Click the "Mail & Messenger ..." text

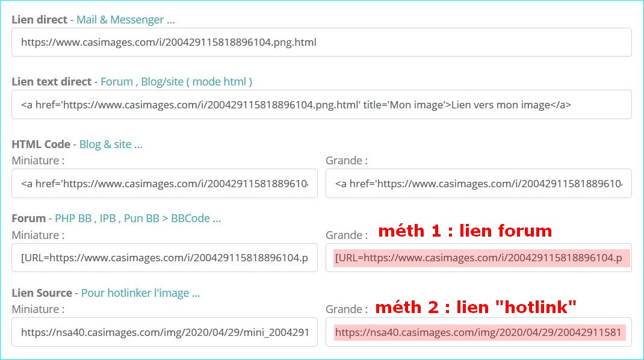tap(125, 20)
